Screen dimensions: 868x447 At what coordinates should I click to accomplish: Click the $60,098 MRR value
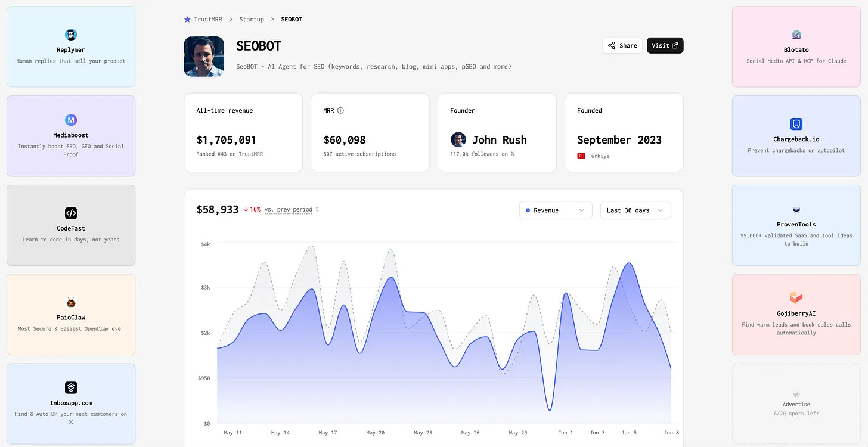pyautogui.click(x=345, y=140)
